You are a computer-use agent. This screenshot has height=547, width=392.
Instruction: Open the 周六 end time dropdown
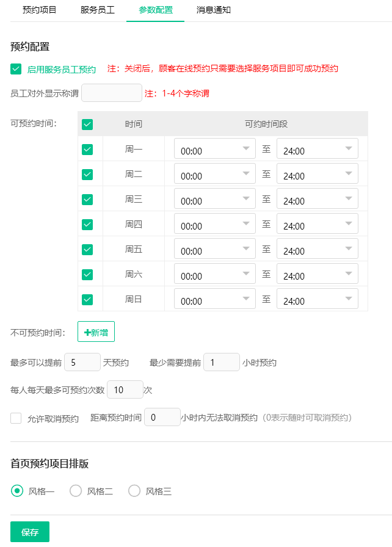pyautogui.click(x=318, y=273)
